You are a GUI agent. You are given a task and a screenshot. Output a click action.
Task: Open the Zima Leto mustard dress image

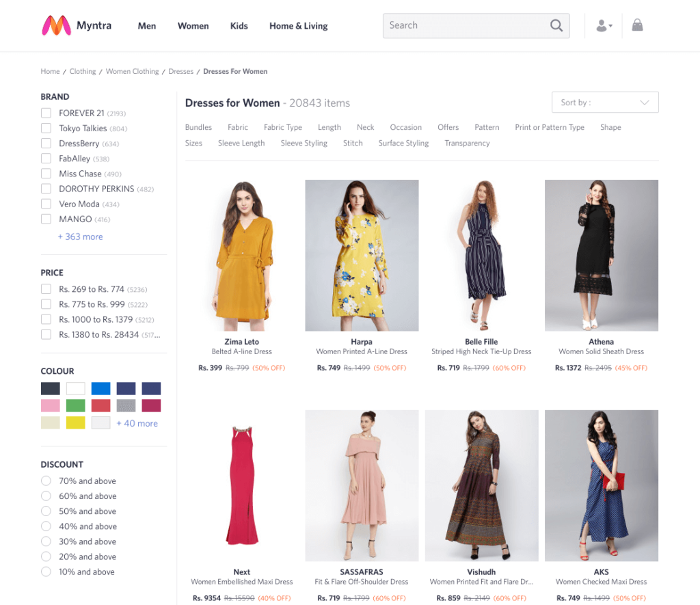point(242,256)
